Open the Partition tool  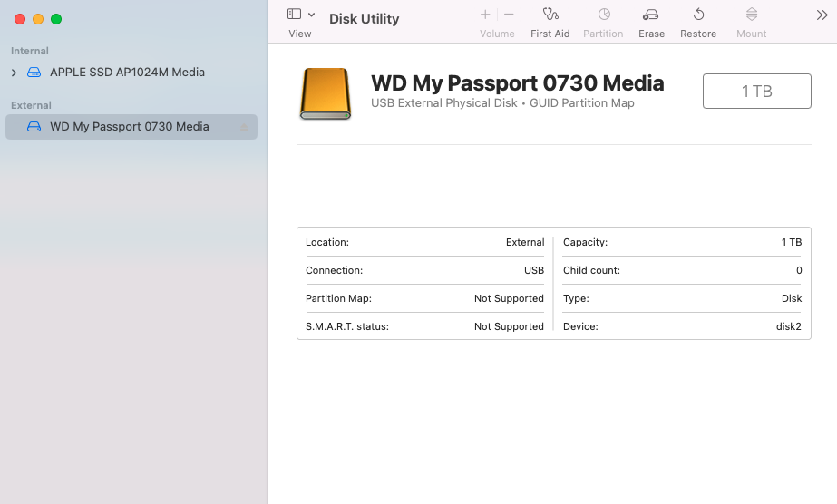point(603,23)
